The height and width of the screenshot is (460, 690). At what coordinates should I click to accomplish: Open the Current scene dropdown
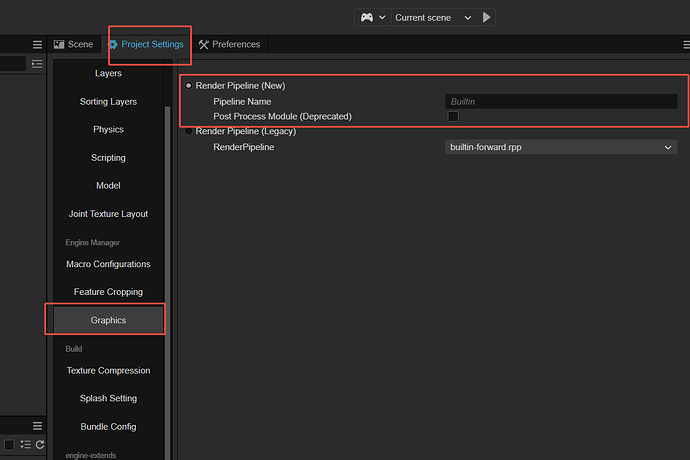tap(433, 18)
